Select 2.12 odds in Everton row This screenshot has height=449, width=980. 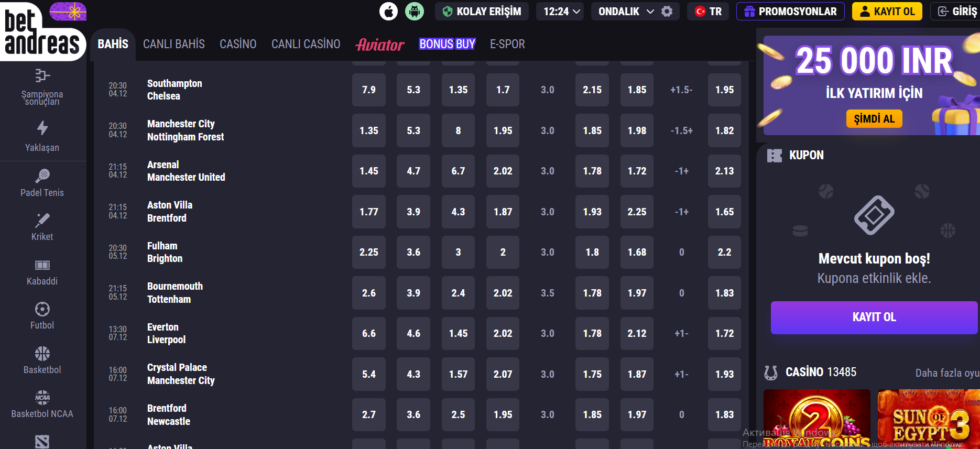[637, 333]
